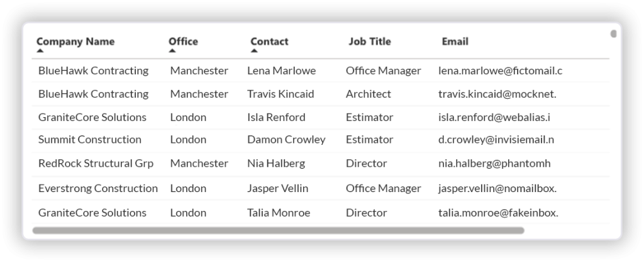Image resolution: width=644 pixels, height=262 pixels.
Task: Sort by Office column header
Action: 183,42
